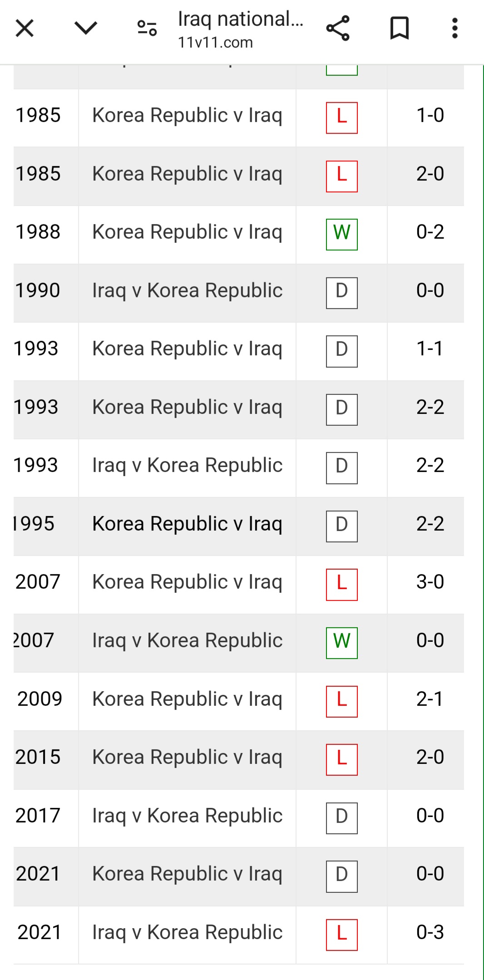Minimize tab using the down chevron
This screenshot has width=484, height=980.
point(85,29)
